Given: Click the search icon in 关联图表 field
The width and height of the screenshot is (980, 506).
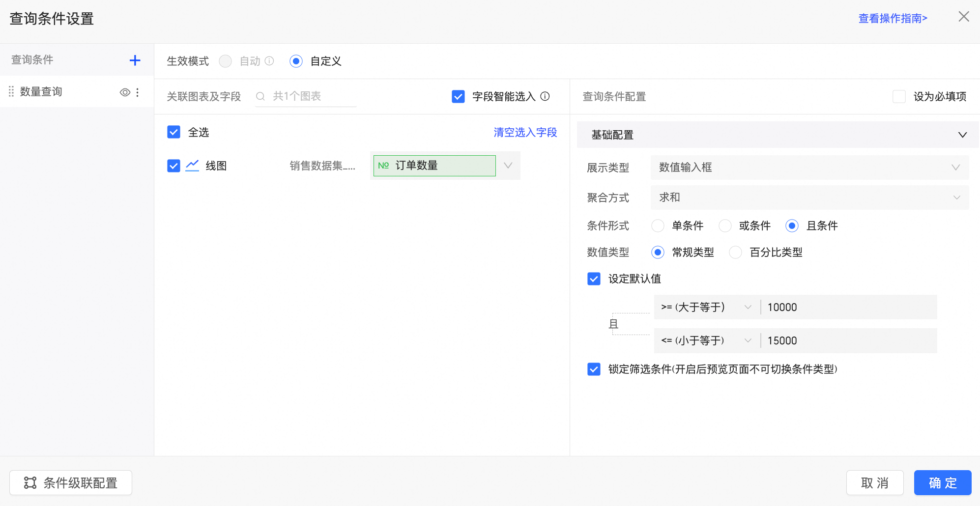Looking at the screenshot, I should [260, 96].
